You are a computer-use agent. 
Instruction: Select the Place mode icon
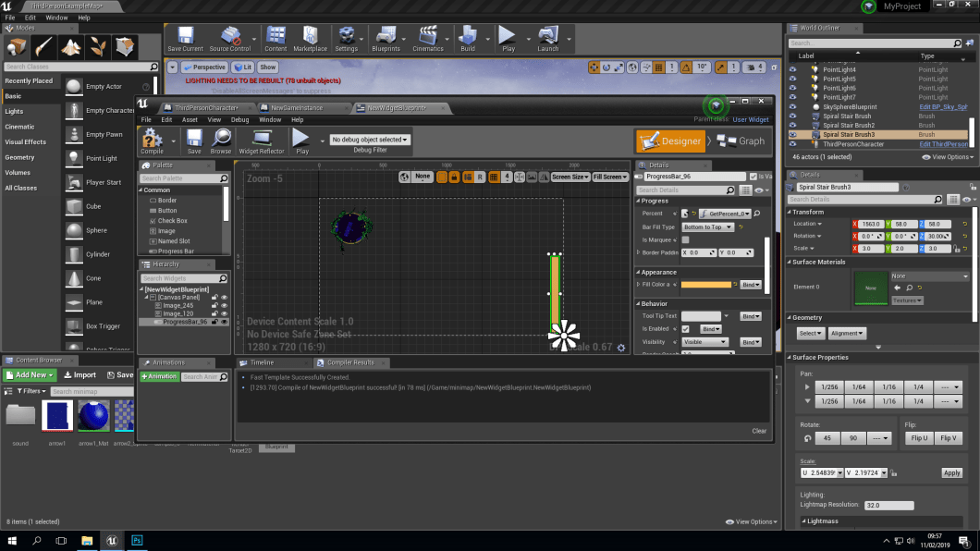click(17, 47)
